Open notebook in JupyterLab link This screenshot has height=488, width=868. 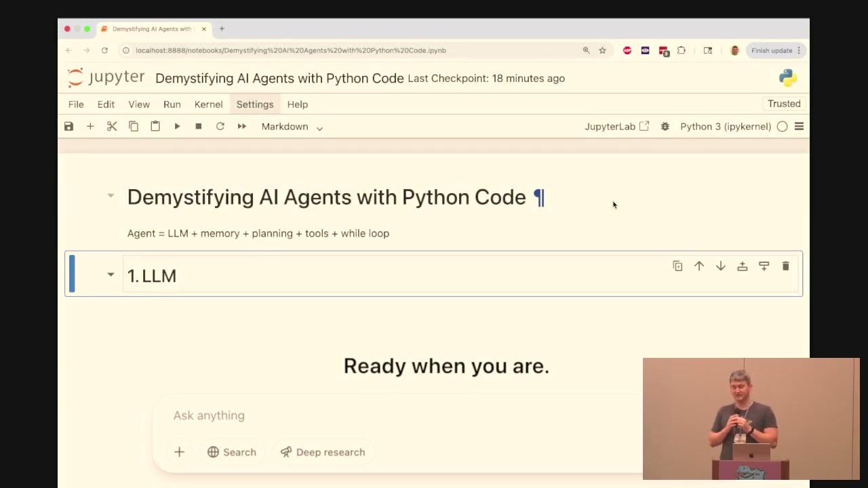point(617,127)
